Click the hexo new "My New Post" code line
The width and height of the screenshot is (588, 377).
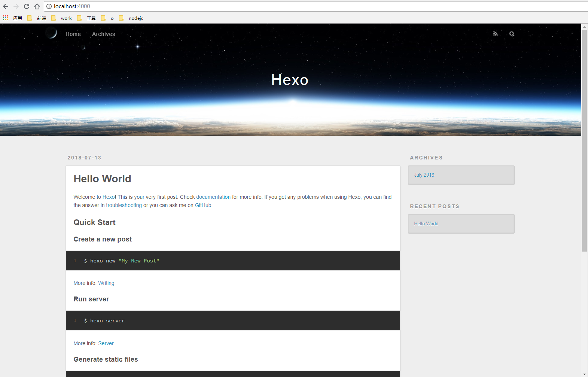click(x=122, y=261)
